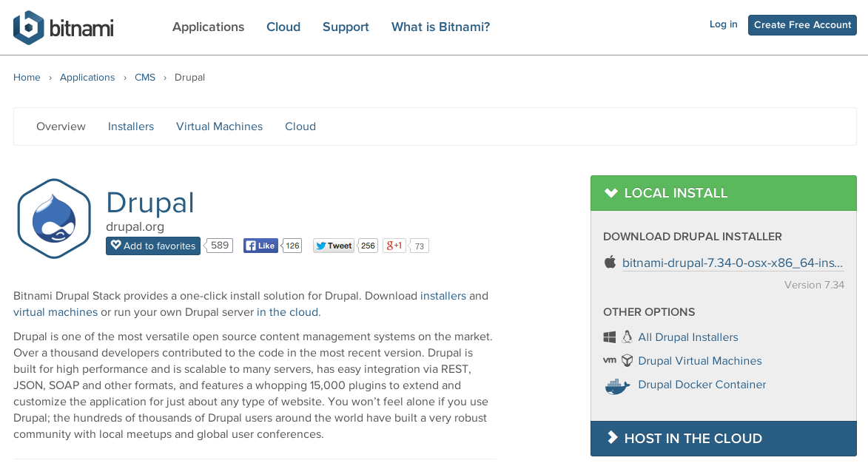Image resolution: width=868 pixels, height=466 pixels.
Task: Switch to the Cloud tab under the breadcrumb
Action: click(300, 126)
